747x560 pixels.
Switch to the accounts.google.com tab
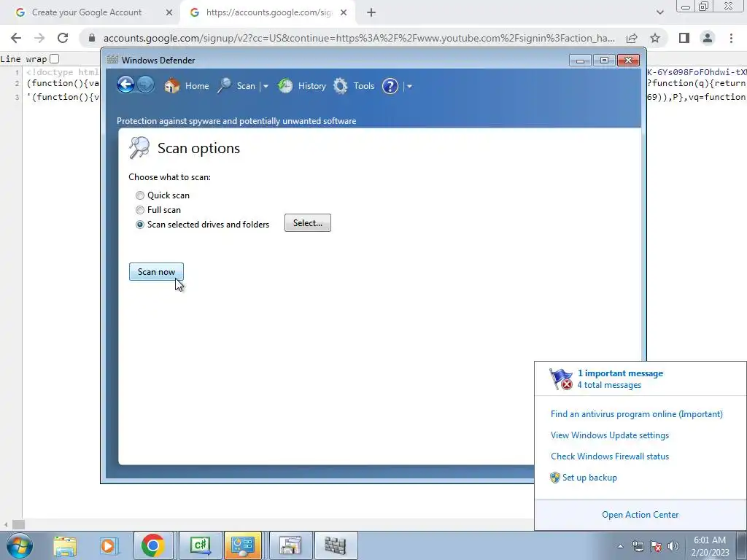[269, 12]
